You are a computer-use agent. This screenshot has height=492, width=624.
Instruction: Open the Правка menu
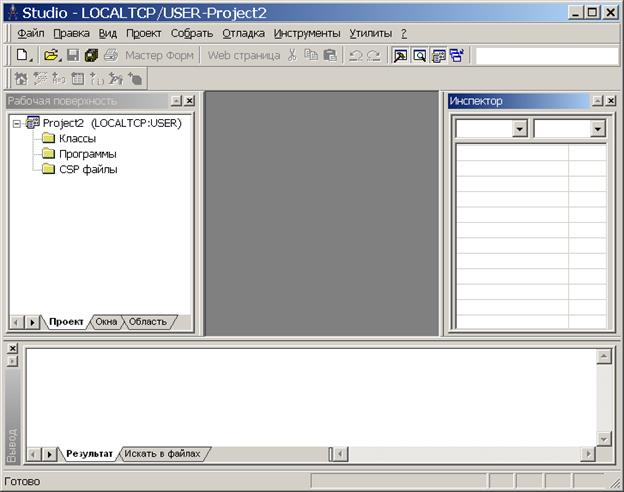point(71,33)
